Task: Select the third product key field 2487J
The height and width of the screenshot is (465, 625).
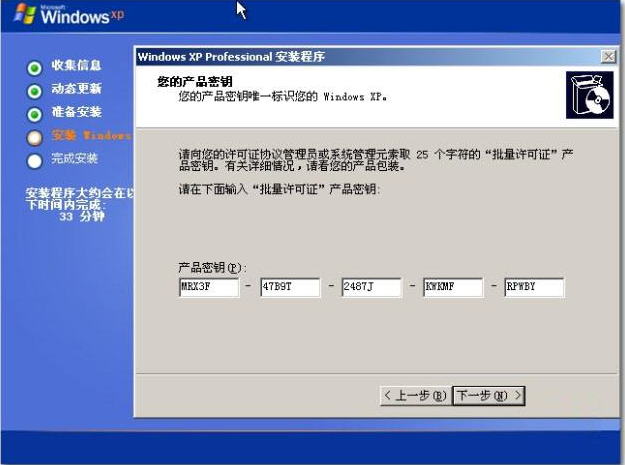Action: (x=371, y=288)
